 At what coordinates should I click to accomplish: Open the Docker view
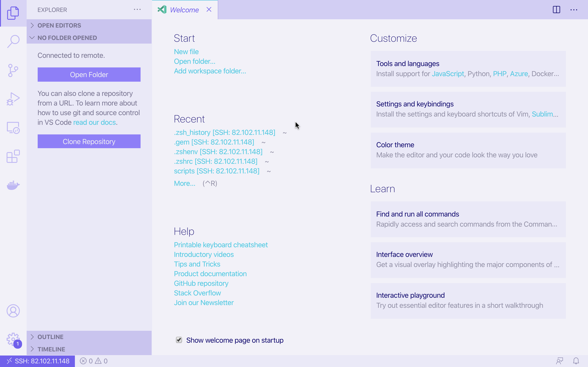(x=13, y=185)
